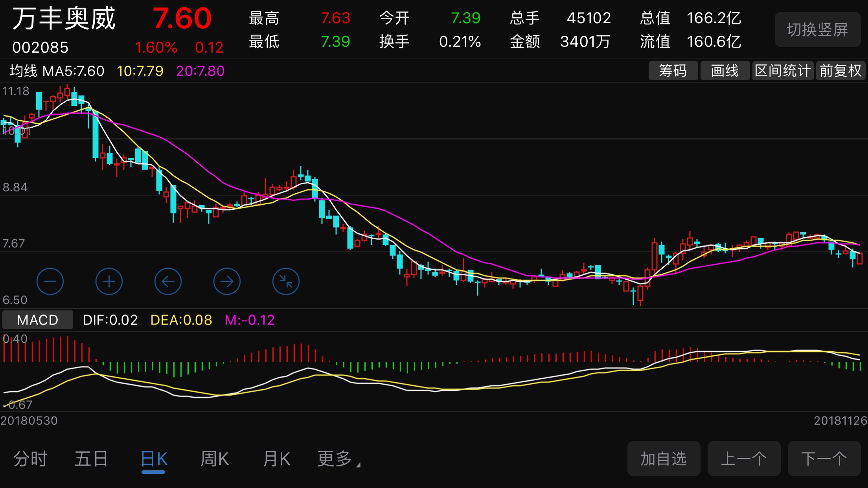
Task: Zoom out chart with minus icon
Action: click(x=50, y=281)
